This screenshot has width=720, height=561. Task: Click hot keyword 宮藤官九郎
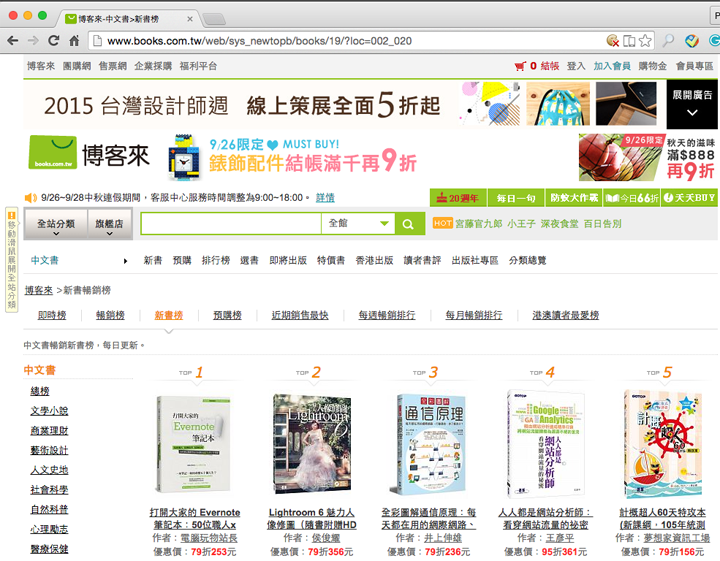point(478,224)
